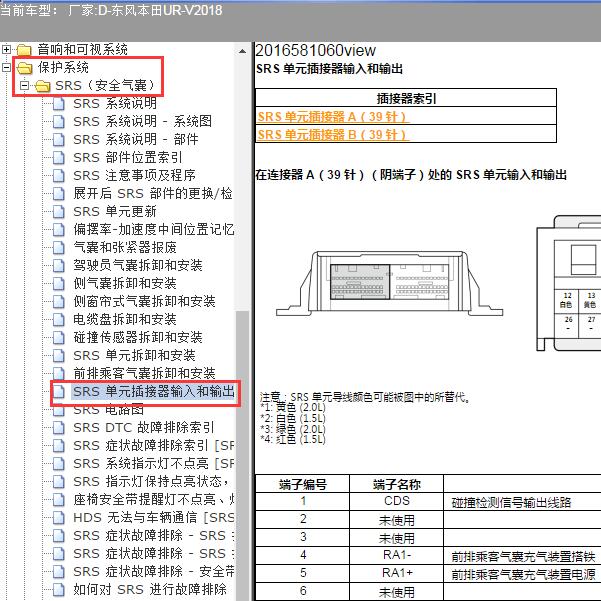The width and height of the screenshot is (601, 601).
Task: Click the RA1- terminal name cell
Action: (x=397, y=555)
